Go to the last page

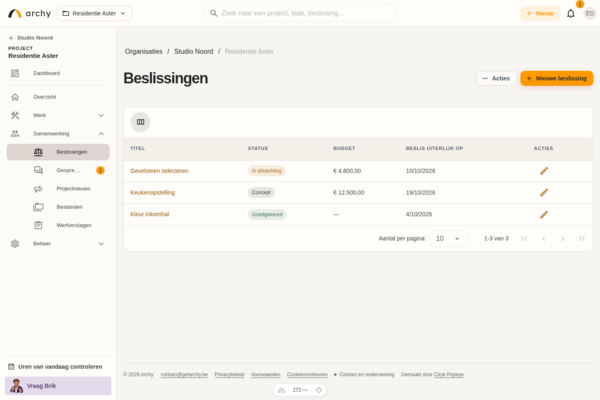pos(582,239)
